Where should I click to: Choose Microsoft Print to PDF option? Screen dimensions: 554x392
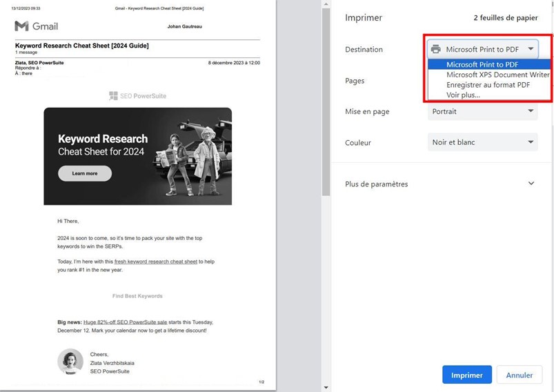[489, 64]
